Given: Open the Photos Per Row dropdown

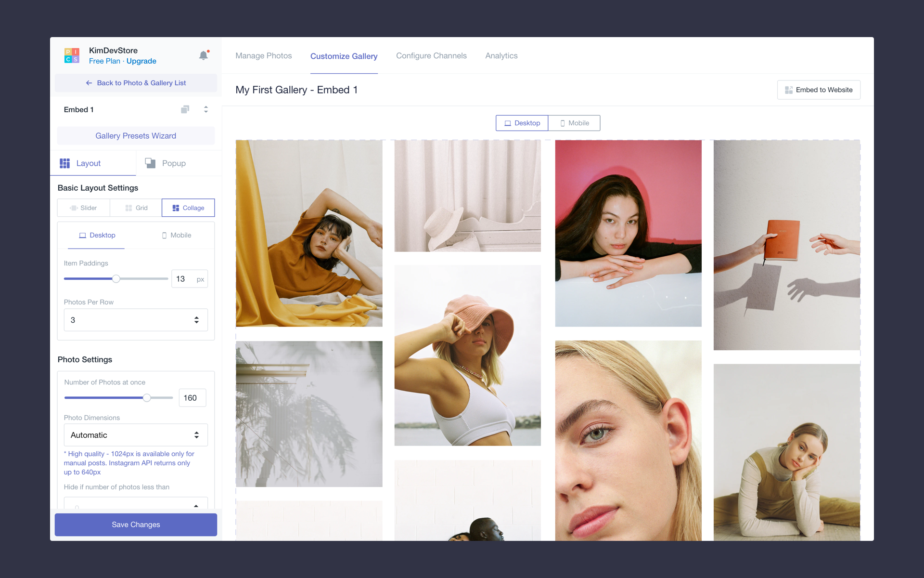Looking at the screenshot, I should pos(136,320).
